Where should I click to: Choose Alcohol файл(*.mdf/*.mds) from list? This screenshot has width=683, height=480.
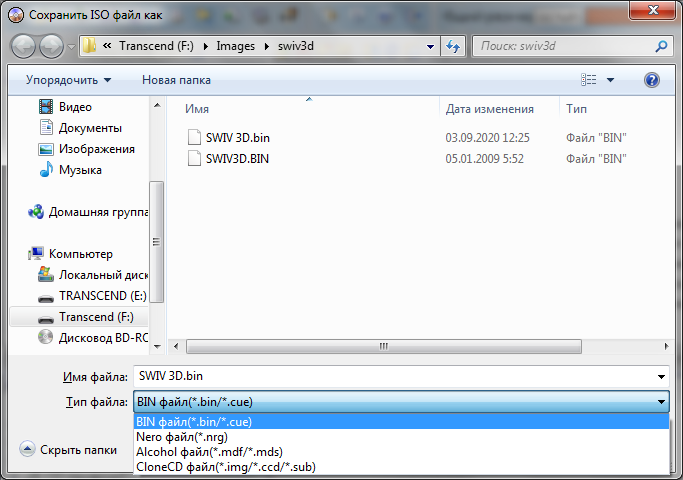coord(401,452)
